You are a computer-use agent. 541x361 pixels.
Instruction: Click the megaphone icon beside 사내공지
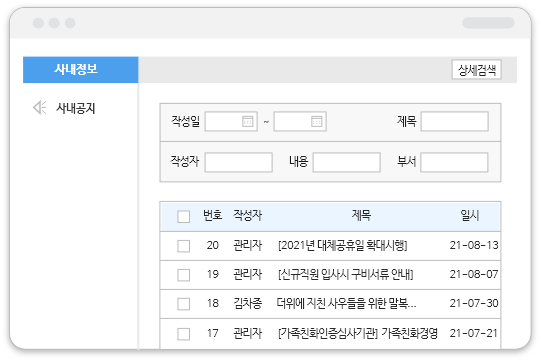click(40, 108)
